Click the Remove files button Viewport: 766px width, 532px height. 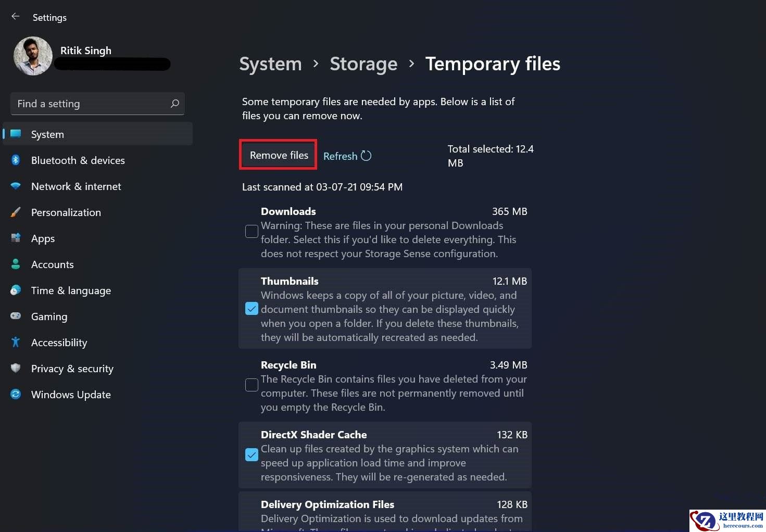pyautogui.click(x=278, y=155)
